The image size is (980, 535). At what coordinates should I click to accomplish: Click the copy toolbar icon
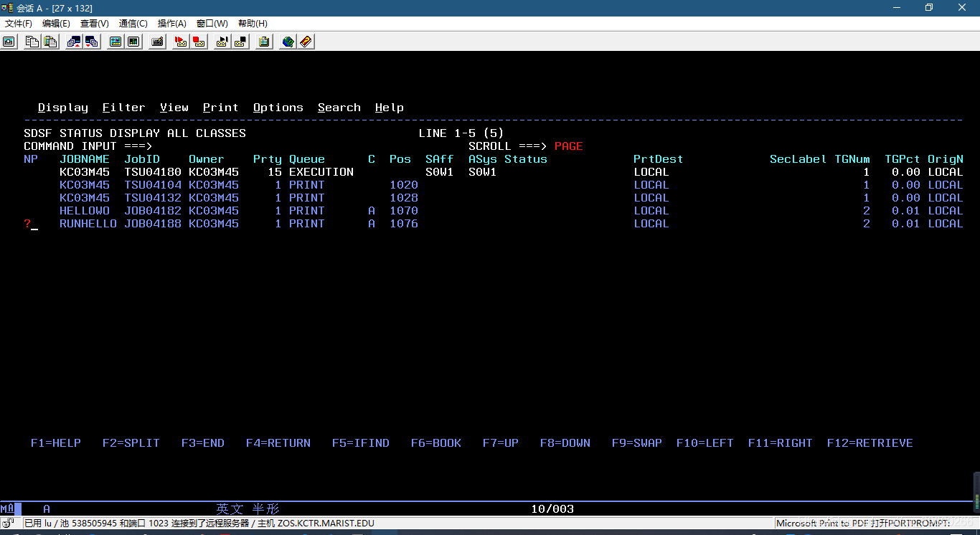point(32,42)
